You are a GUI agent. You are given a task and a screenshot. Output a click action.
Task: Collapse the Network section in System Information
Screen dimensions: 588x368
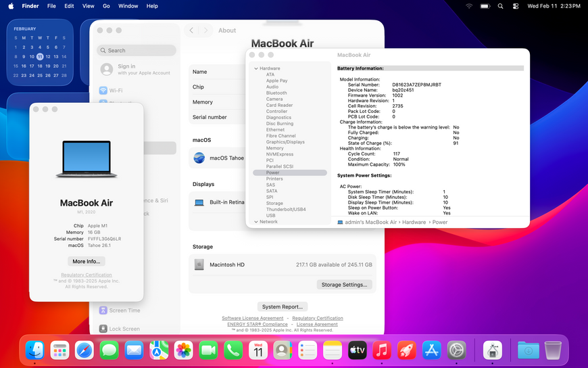pyautogui.click(x=256, y=222)
